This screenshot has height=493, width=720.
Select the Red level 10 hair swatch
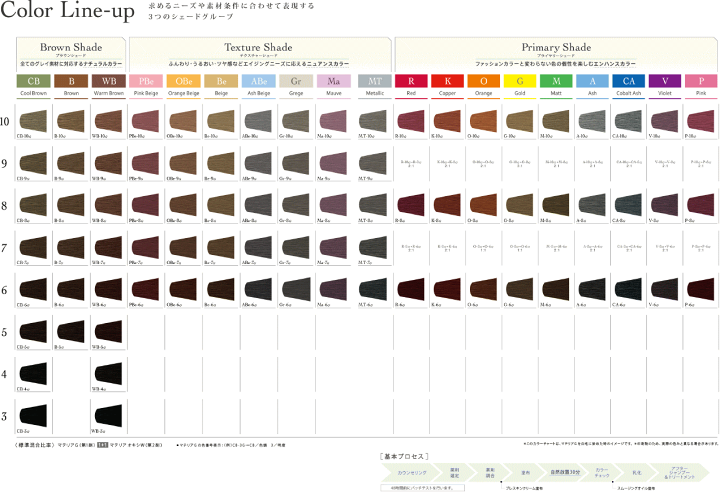point(411,120)
